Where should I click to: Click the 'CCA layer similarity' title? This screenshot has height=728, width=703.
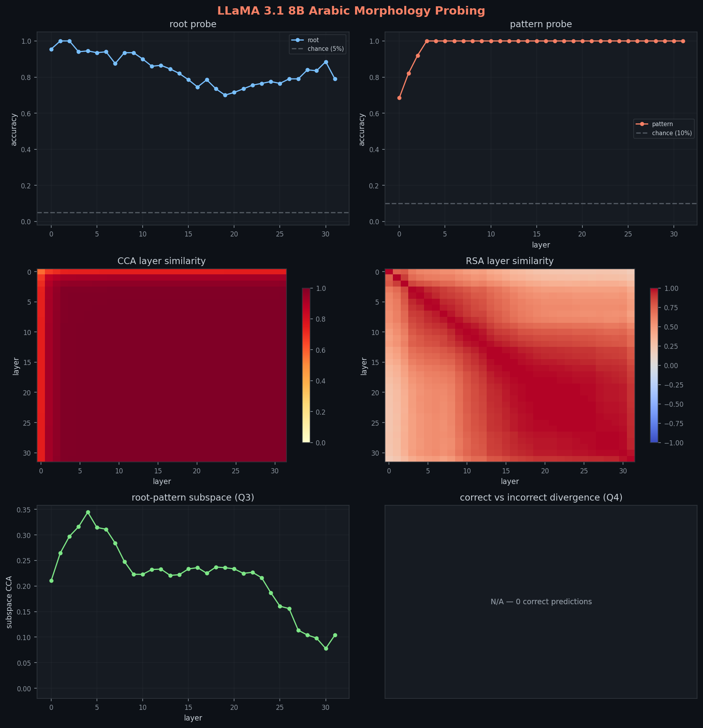(162, 261)
